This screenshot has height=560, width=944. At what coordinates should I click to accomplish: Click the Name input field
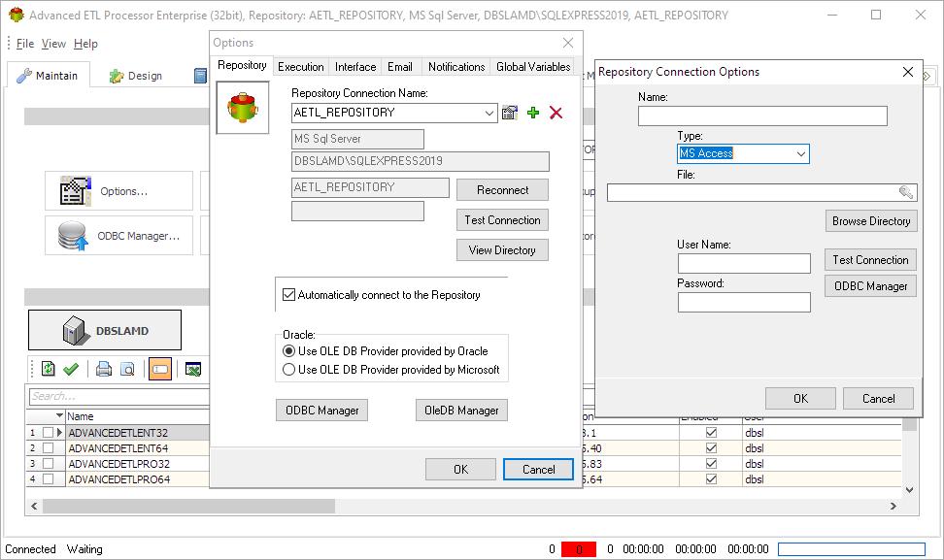coord(762,115)
